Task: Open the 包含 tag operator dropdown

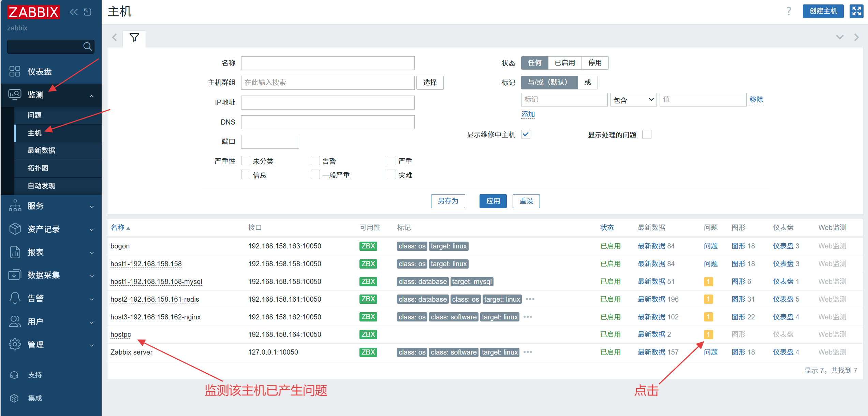Action: pyautogui.click(x=633, y=100)
